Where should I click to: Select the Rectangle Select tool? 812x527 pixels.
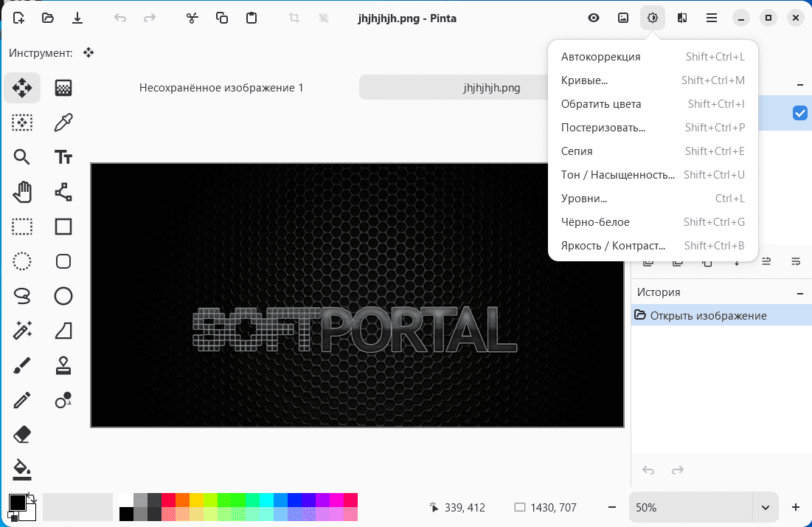[22, 227]
